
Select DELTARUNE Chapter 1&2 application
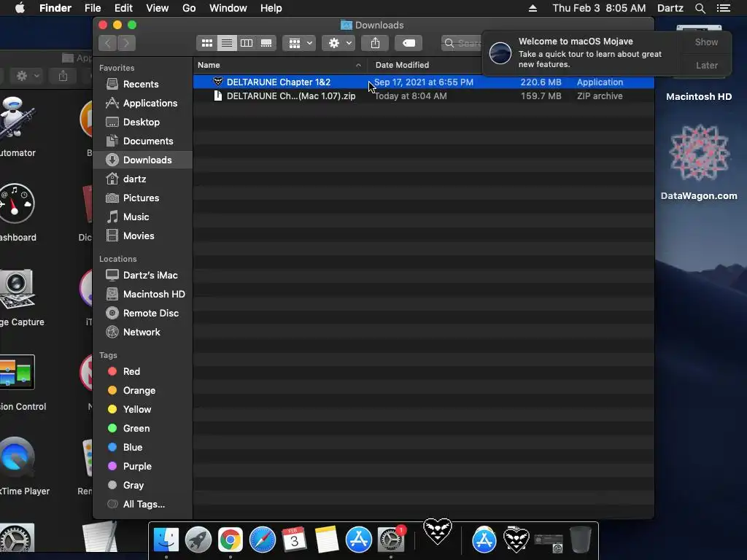[424, 82]
